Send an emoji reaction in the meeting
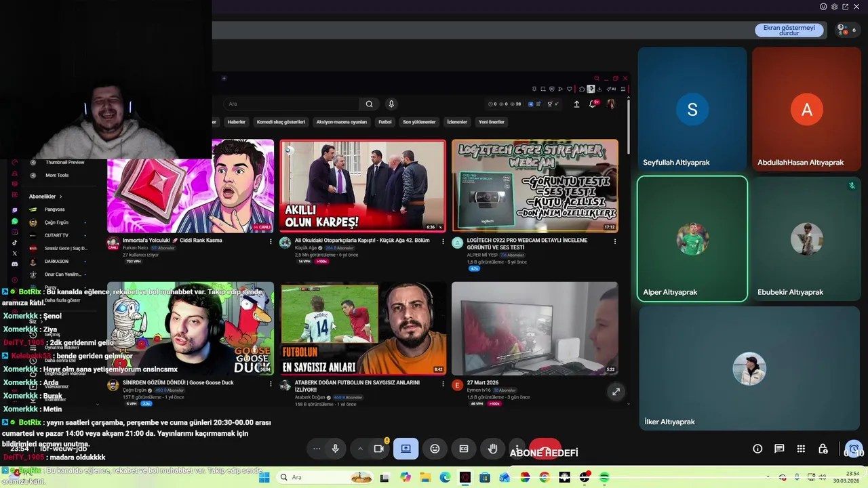868x488 pixels. (x=435, y=449)
